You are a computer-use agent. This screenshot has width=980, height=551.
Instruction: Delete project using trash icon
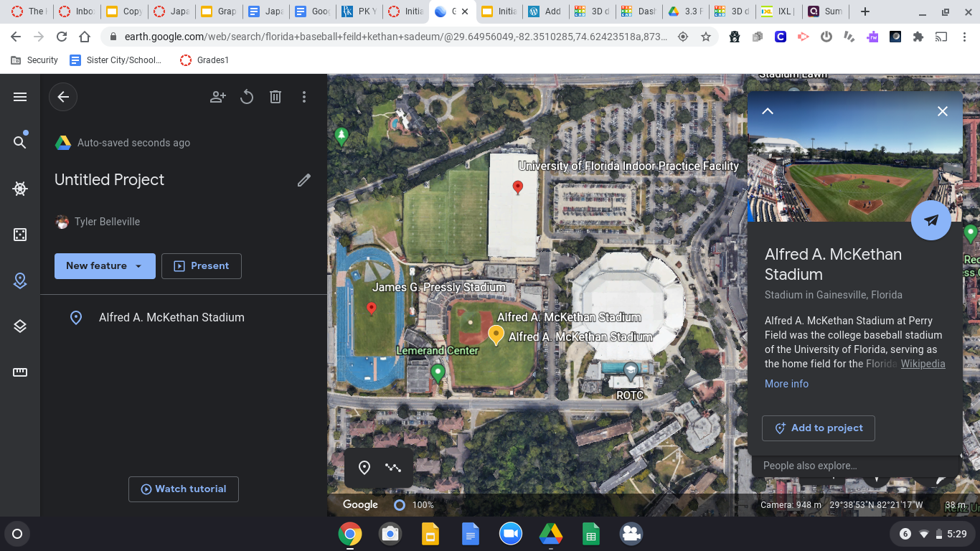tap(275, 97)
